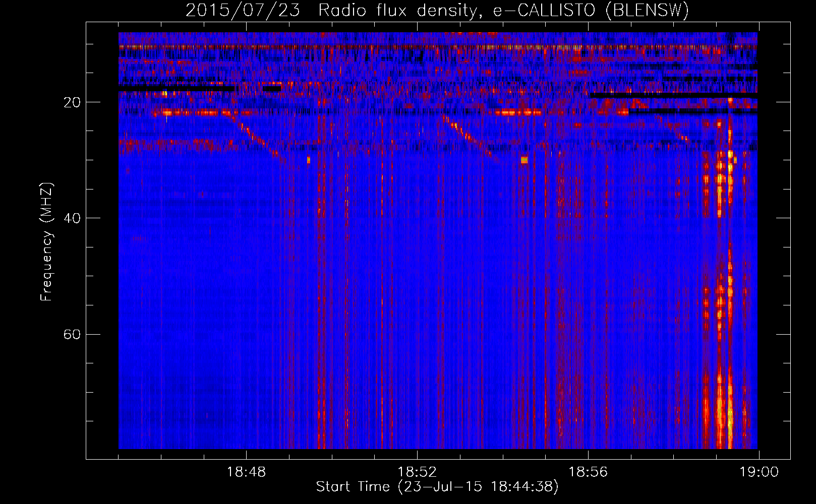
Task: Click the 18:48 time tick label
Action: coord(246,472)
